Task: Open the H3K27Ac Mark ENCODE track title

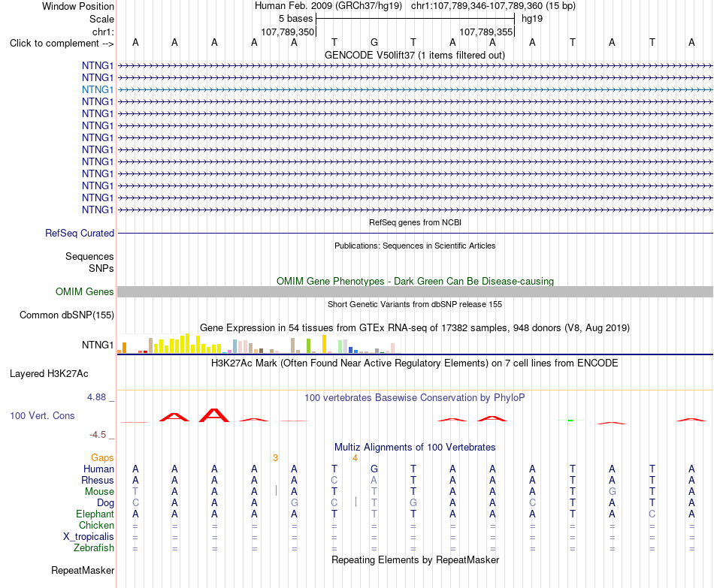Action: [x=415, y=363]
